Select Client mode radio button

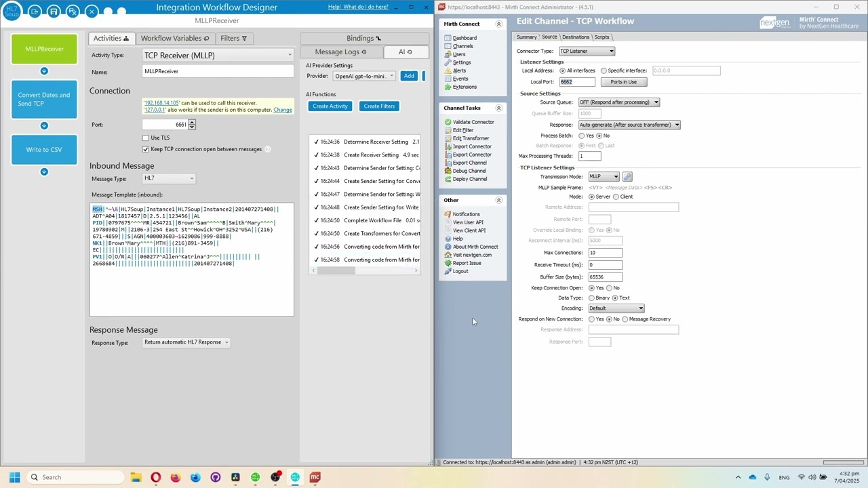point(616,197)
